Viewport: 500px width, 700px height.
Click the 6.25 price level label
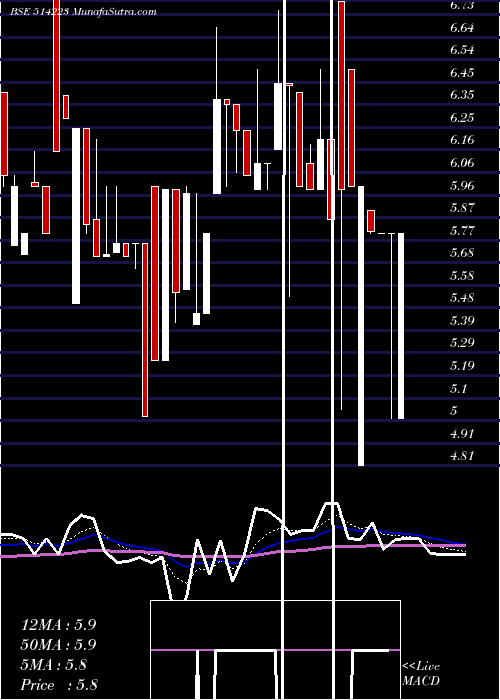click(x=462, y=118)
